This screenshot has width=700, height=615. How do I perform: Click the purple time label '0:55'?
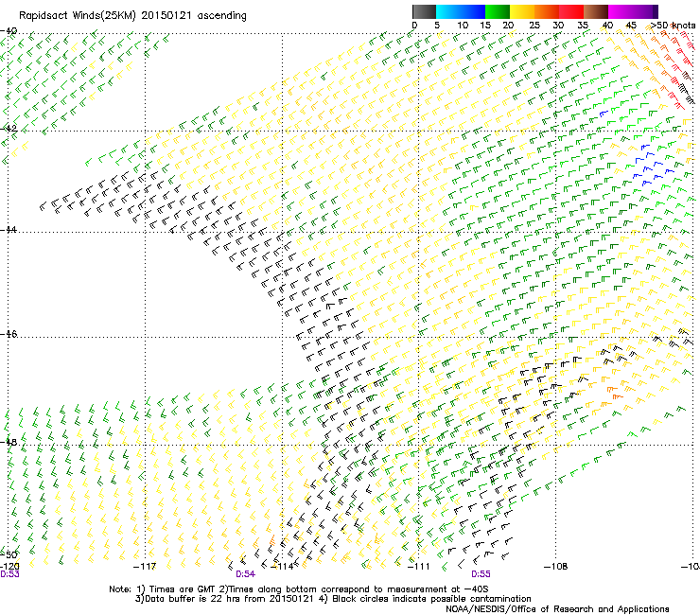481,574
